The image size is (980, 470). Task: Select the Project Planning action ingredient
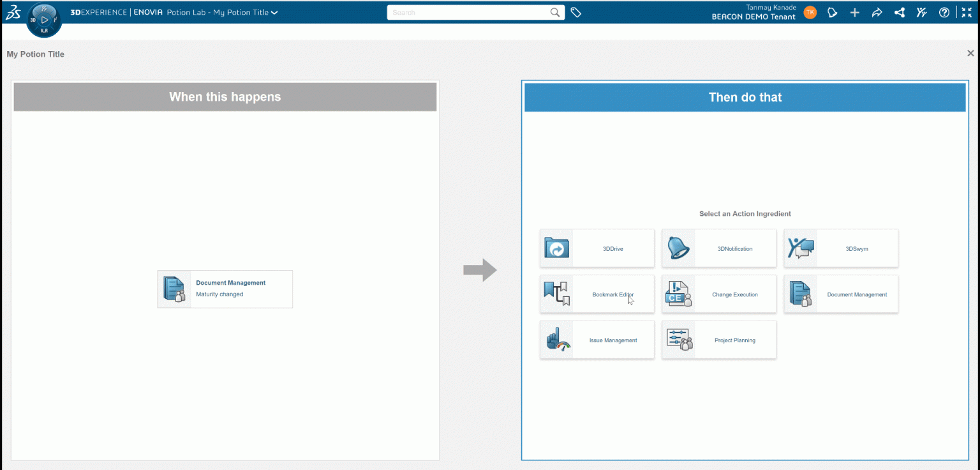tap(719, 340)
